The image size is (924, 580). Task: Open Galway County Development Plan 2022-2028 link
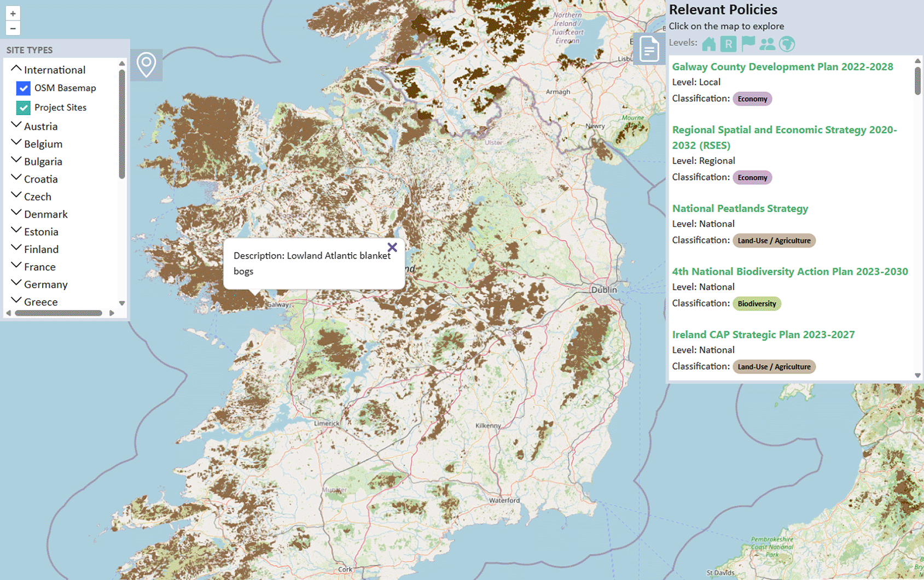(782, 67)
